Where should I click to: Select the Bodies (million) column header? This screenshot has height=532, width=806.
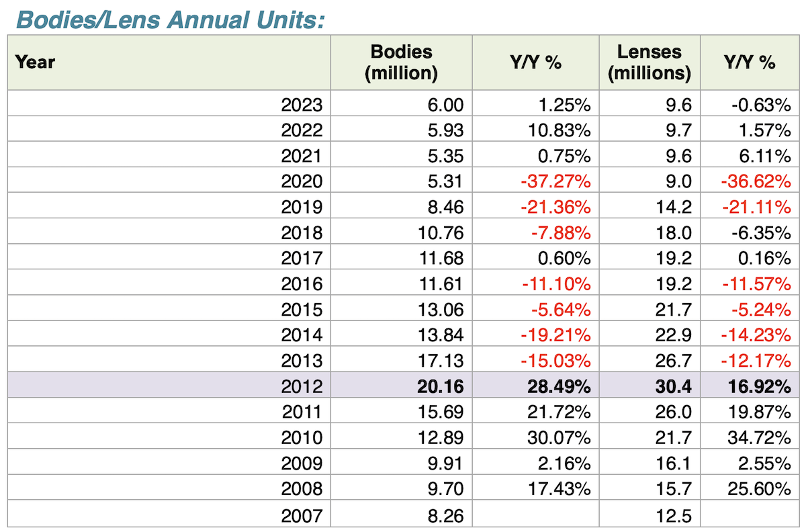401,62
